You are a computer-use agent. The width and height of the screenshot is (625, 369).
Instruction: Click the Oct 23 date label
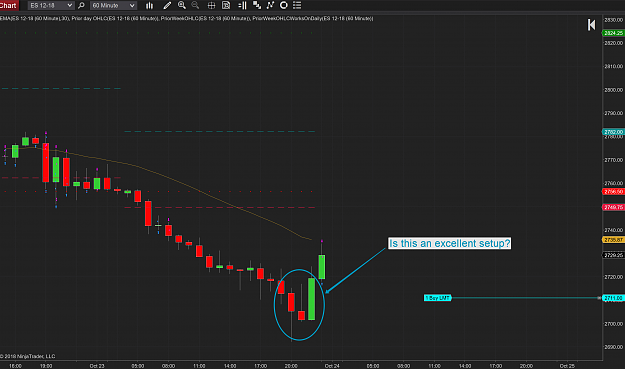point(97,365)
